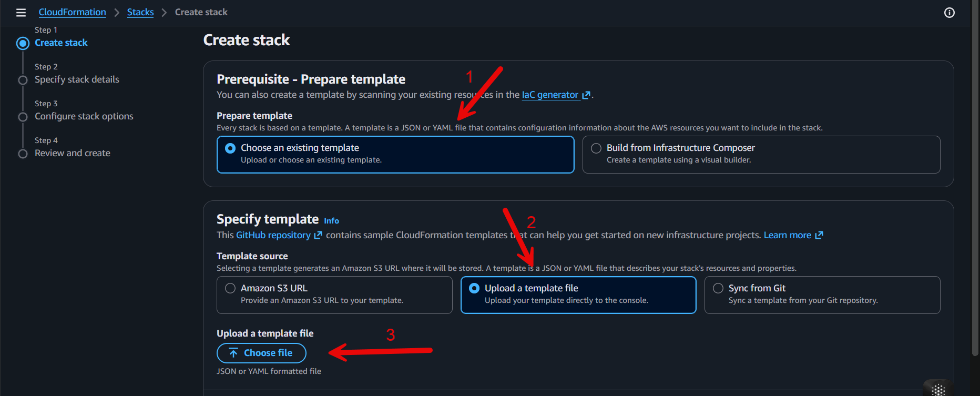Go to Stacks breadcrumb
This screenshot has width=980, height=396.
[x=140, y=12]
